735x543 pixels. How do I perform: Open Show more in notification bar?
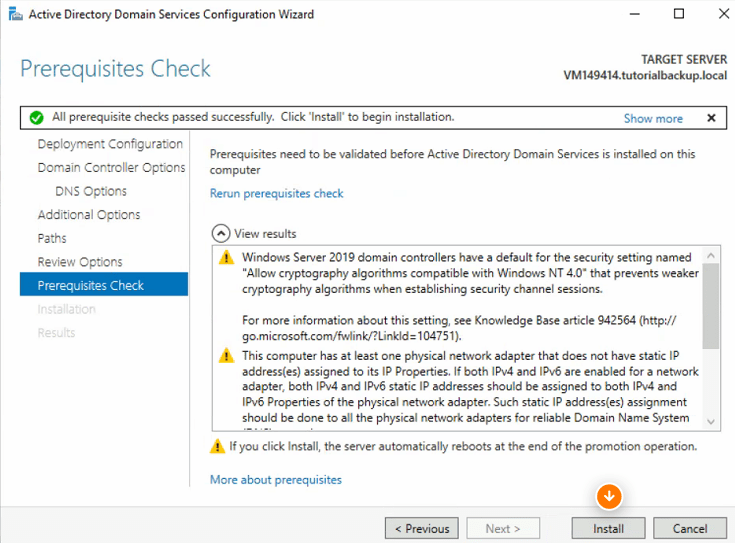[x=653, y=119]
